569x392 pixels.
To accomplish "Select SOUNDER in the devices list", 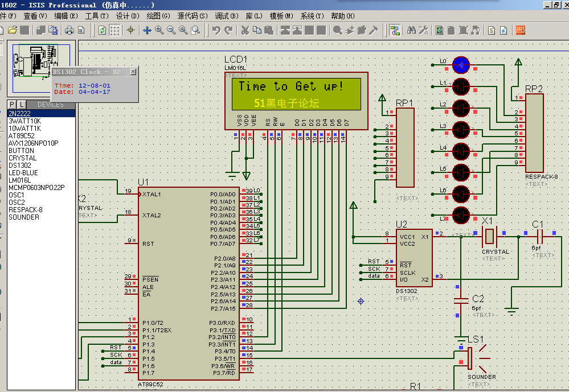I will [x=42, y=217].
